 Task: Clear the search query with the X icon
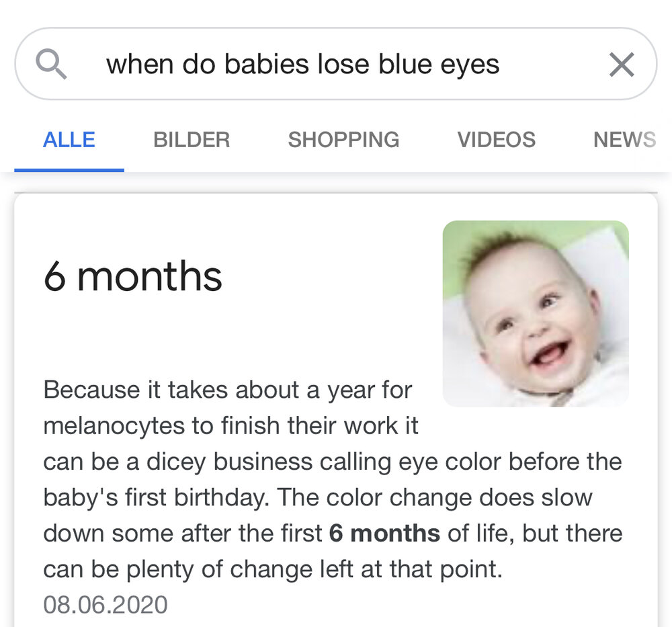point(622,65)
